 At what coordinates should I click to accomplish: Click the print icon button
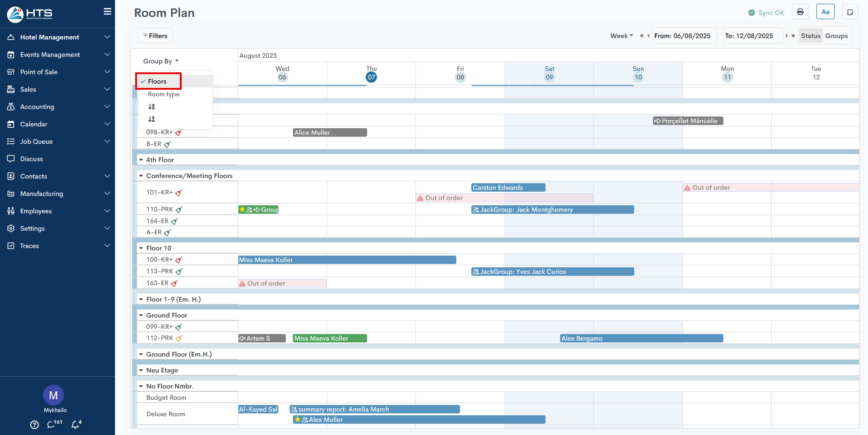800,12
